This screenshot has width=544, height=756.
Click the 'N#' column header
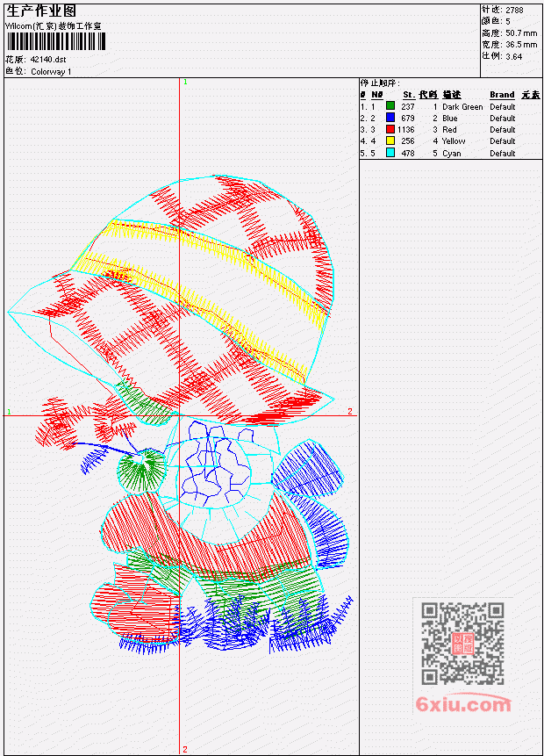(x=377, y=95)
